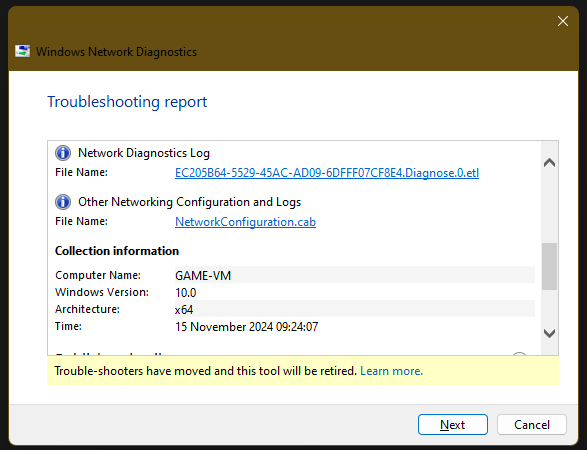Click the info icon beside Network Diagnostics Log
The image size is (587, 450).
tap(63, 153)
